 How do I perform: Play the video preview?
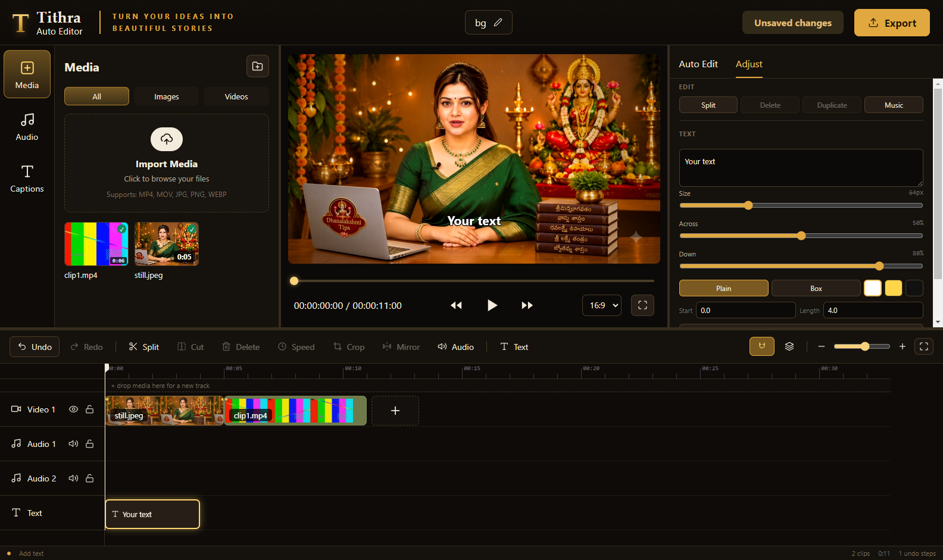[492, 305]
